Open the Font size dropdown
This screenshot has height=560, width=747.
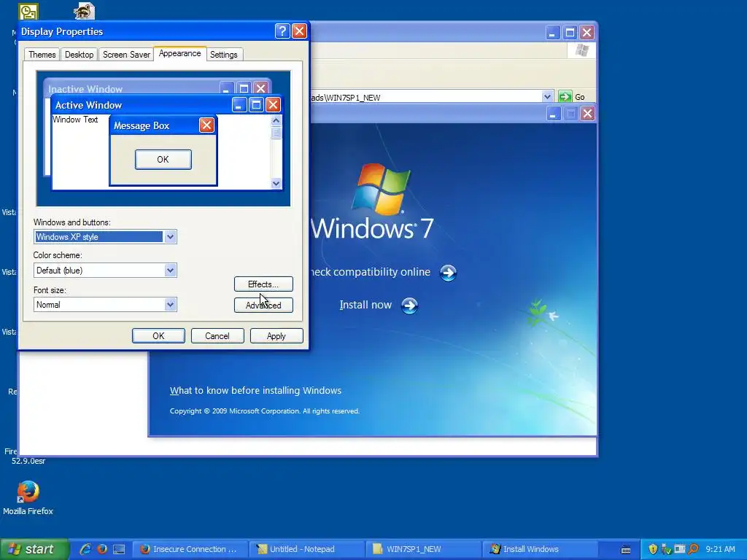pos(170,305)
